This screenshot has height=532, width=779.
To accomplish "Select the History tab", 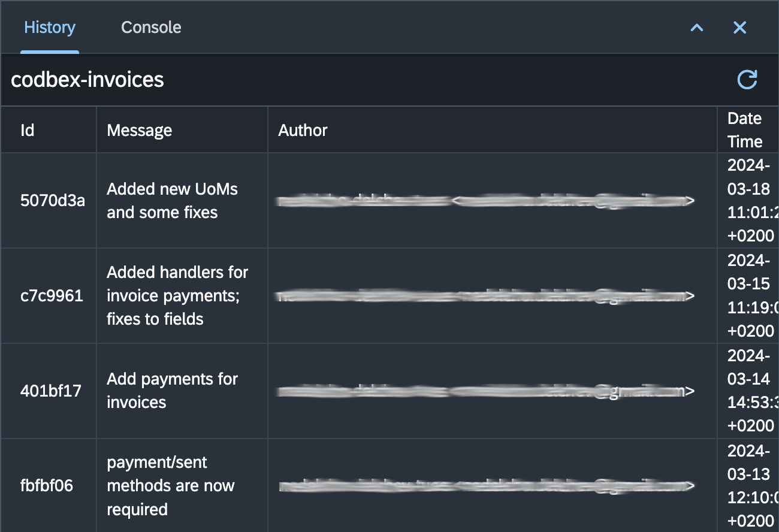I will [50, 28].
